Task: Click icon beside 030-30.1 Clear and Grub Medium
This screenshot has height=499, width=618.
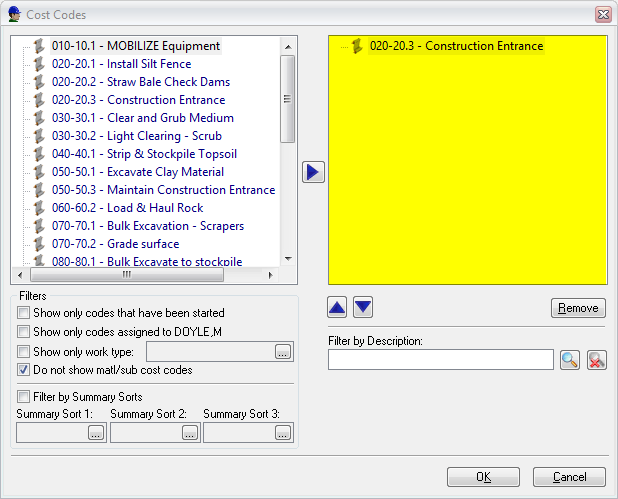Action: [39, 118]
